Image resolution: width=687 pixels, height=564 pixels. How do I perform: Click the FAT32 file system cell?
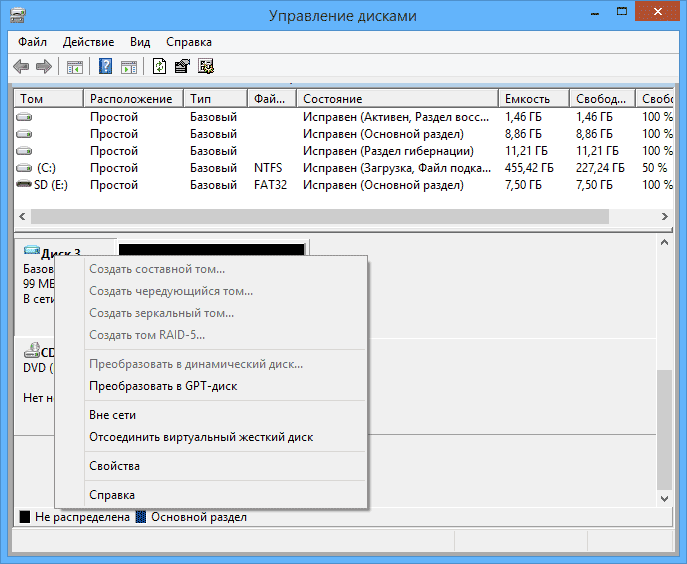point(270,185)
